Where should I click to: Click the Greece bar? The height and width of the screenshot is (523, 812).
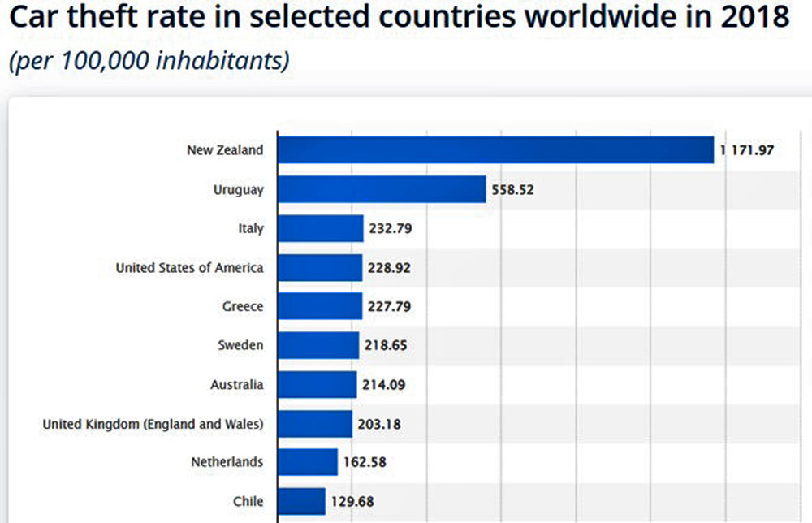320,306
